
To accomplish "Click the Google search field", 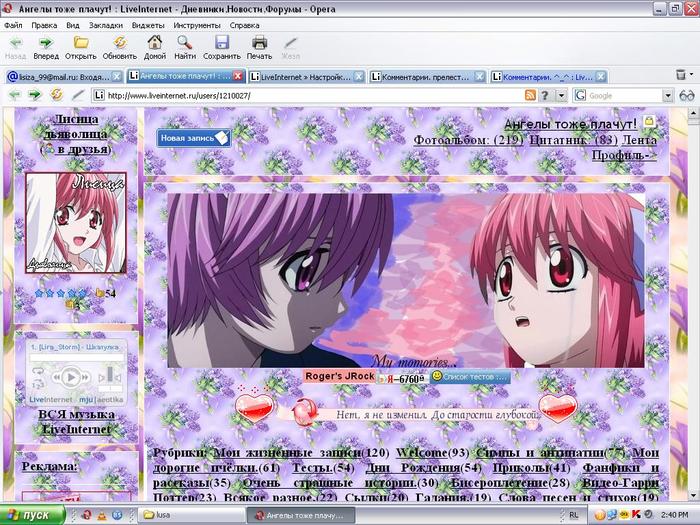I will (625, 96).
